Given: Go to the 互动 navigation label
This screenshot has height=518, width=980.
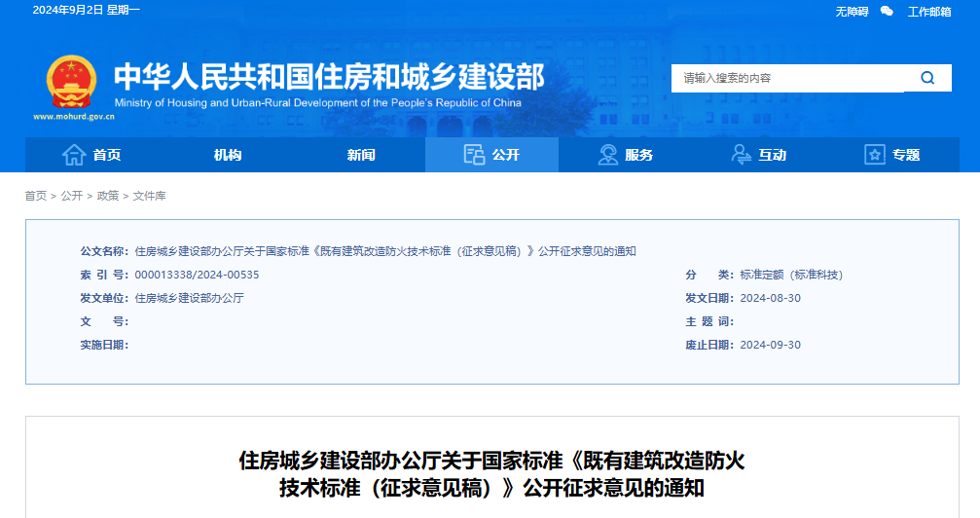Looking at the screenshot, I should 773,155.
